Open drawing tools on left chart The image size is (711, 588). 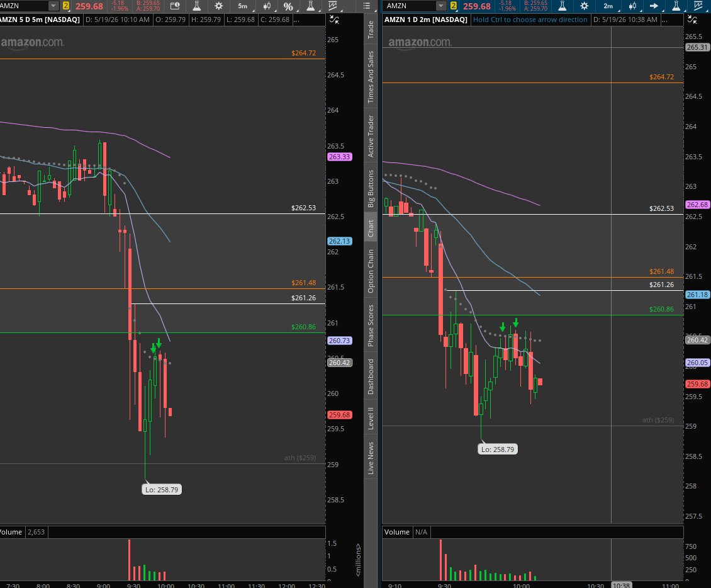pos(333,6)
